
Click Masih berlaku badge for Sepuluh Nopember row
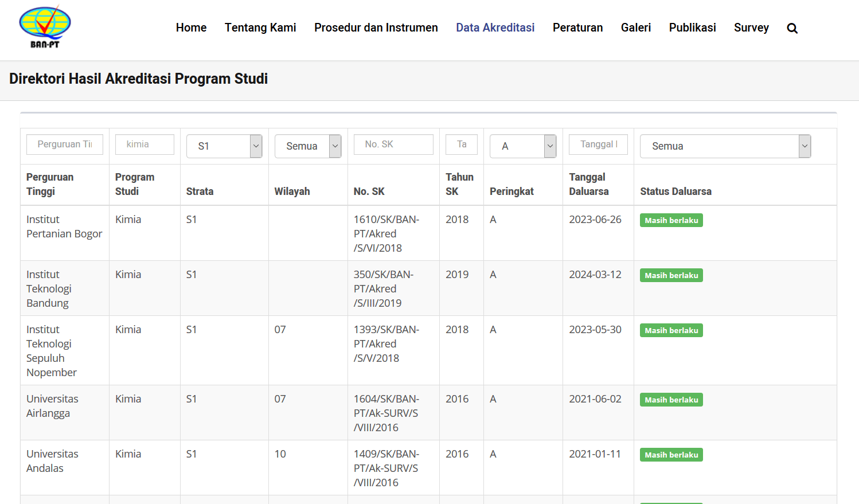coord(671,330)
